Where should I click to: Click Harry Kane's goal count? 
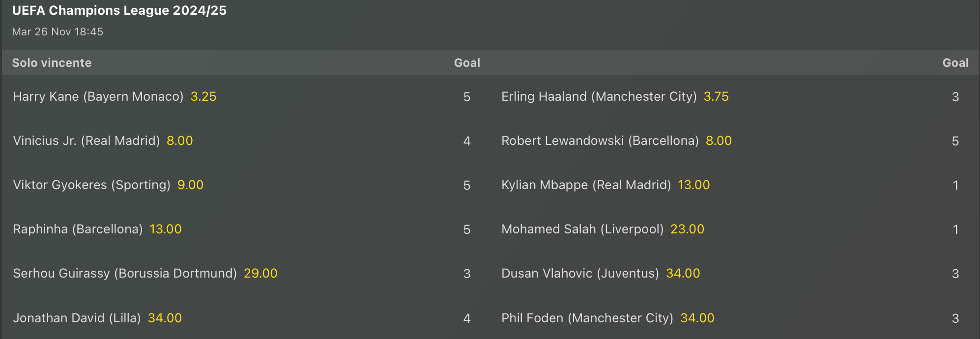point(467,97)
